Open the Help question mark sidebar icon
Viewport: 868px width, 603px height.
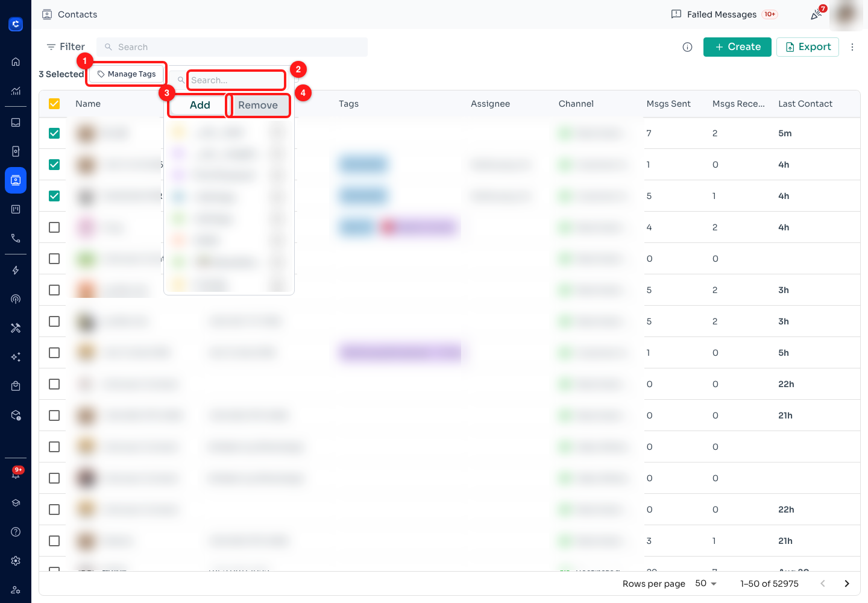click(16, 532)
